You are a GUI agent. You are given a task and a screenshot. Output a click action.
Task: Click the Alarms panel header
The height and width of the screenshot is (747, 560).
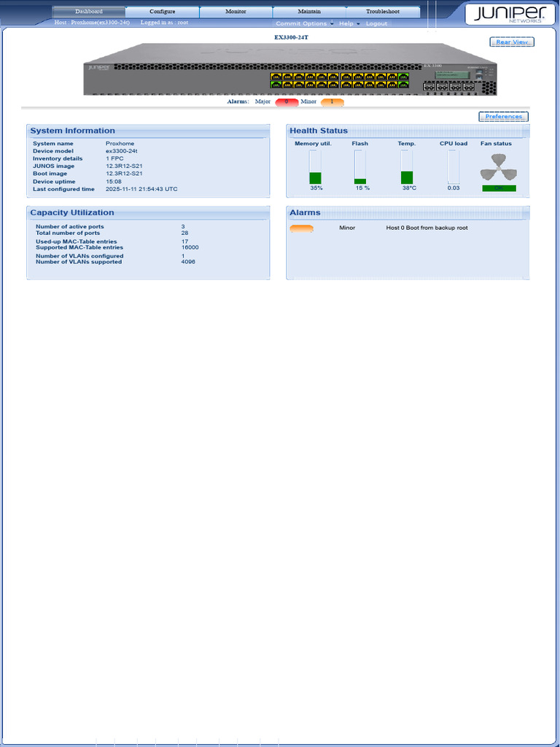click(408, 213)
